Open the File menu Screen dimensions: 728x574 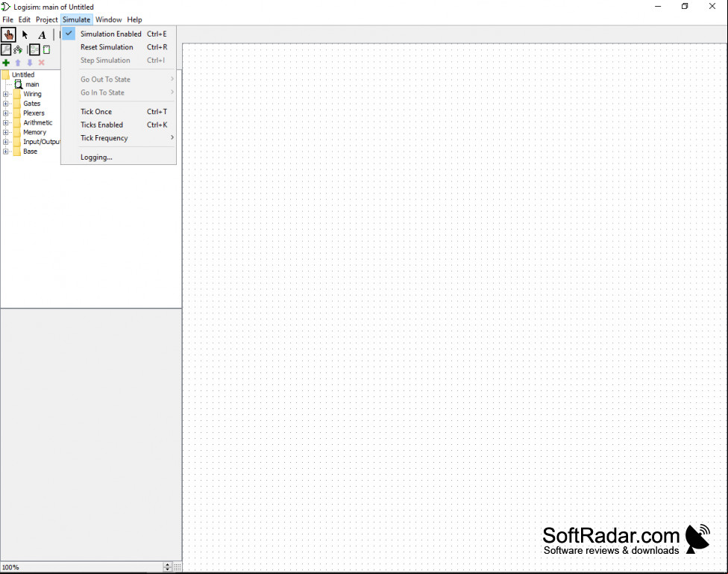point(8,19)
